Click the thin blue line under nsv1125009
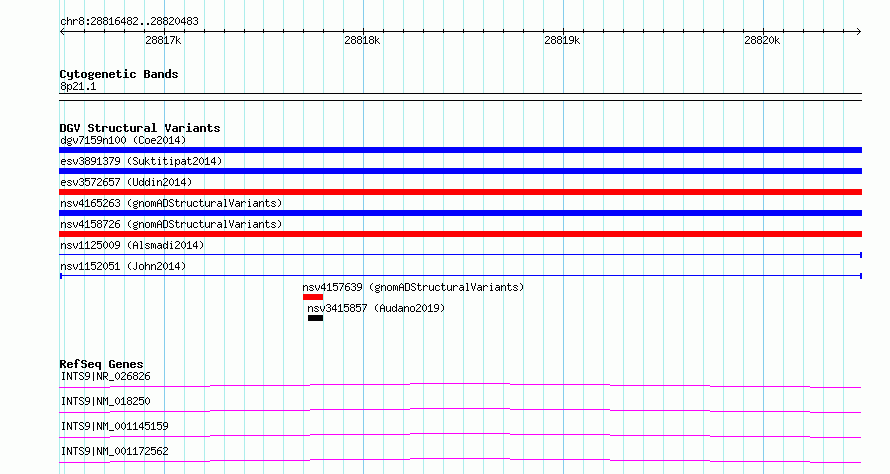This screenshot has width=890, height=474. click(x=460, y=255)
